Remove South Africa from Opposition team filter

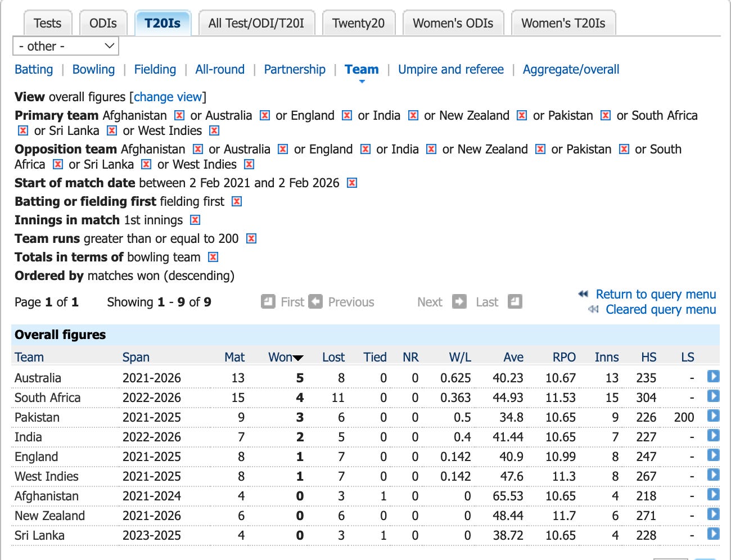tap(58, 164)
